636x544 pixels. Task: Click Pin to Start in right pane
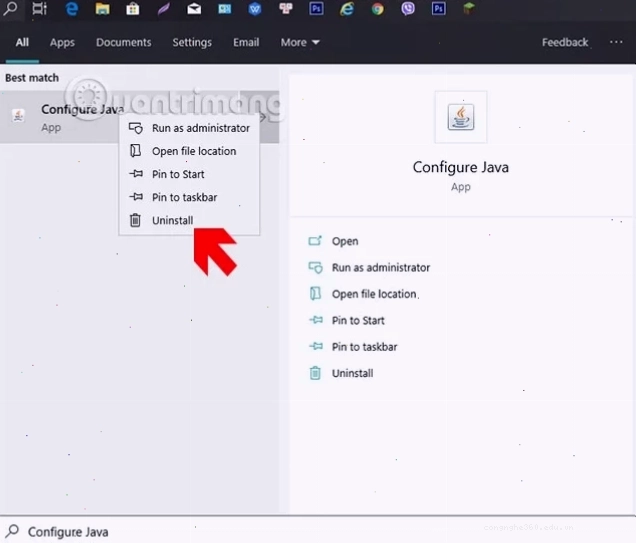click(346, 320)
